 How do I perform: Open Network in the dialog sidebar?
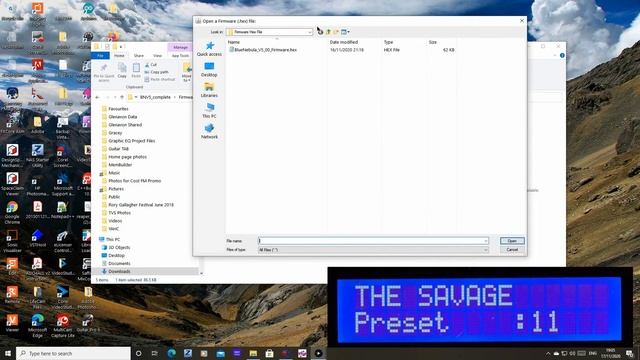(x=209, y=131)
